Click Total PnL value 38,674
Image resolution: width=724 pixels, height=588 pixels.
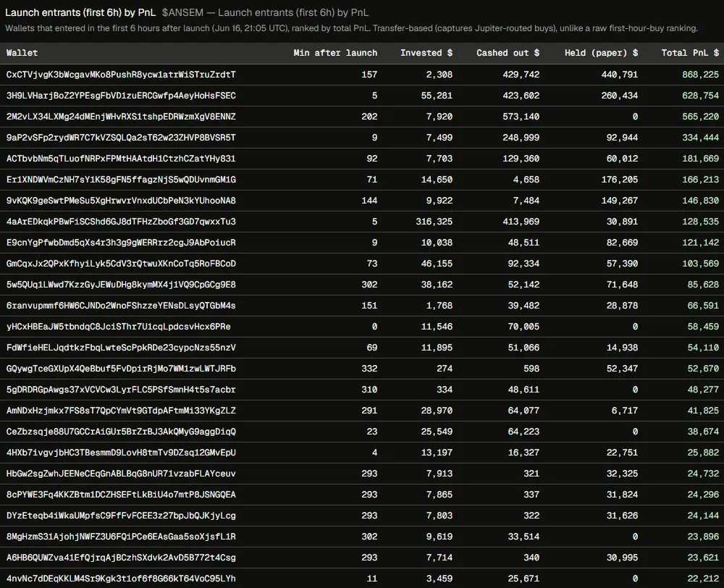[703, 432]
